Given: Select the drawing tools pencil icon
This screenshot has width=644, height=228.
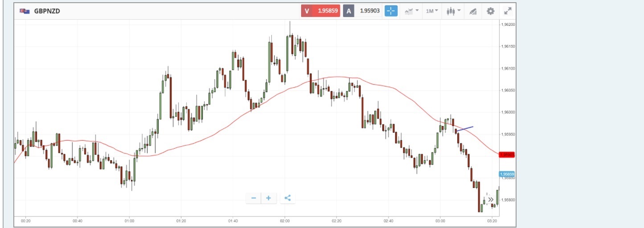Looking at the screenshot, I should coord(472,11).
